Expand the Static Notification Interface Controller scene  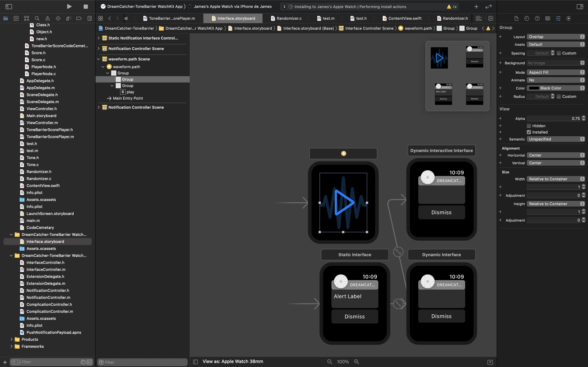(99, 38)
